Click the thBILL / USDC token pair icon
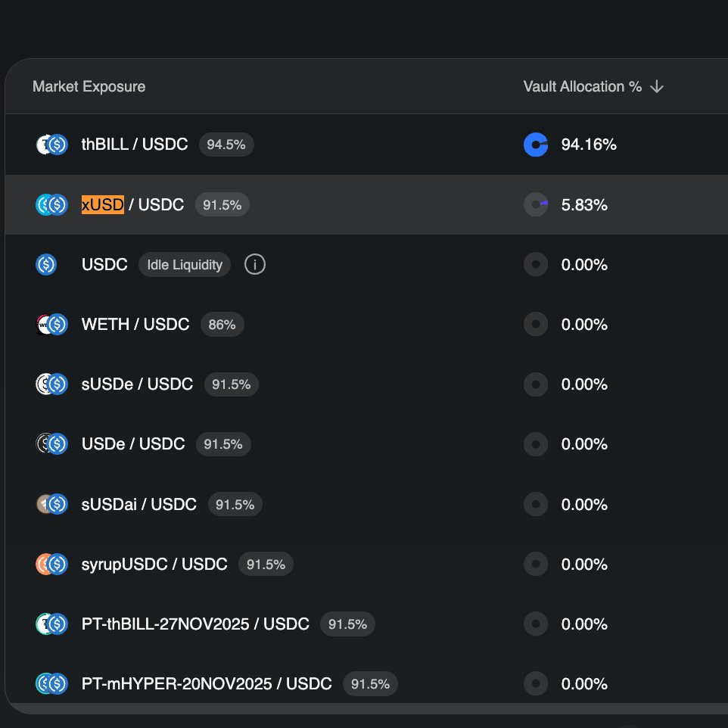728x728 pixels. [52, 145]
